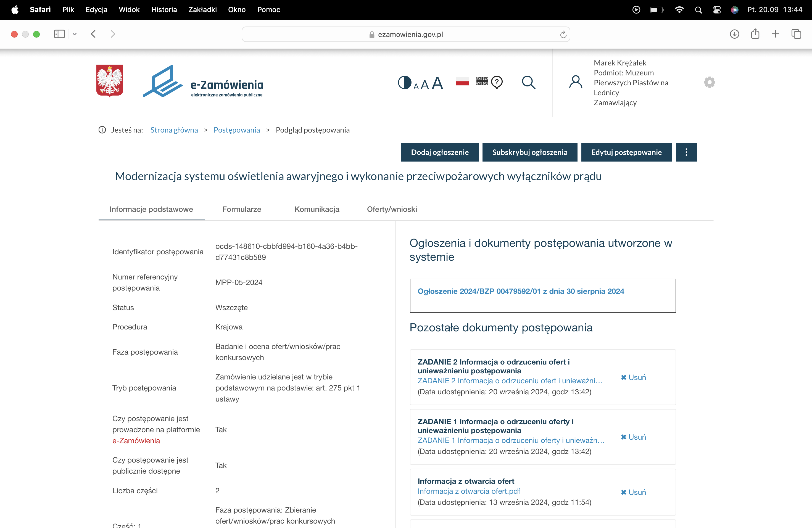Open settings gear next to user profile
812x528 pixels.
[x=709, y=82]
